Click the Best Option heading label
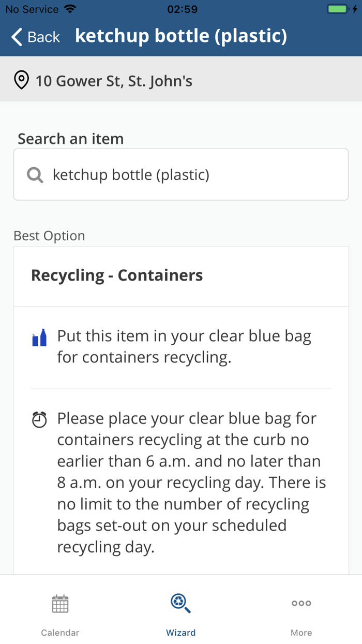The height and width of the screenshot is (644, 362). coord(49,236)
